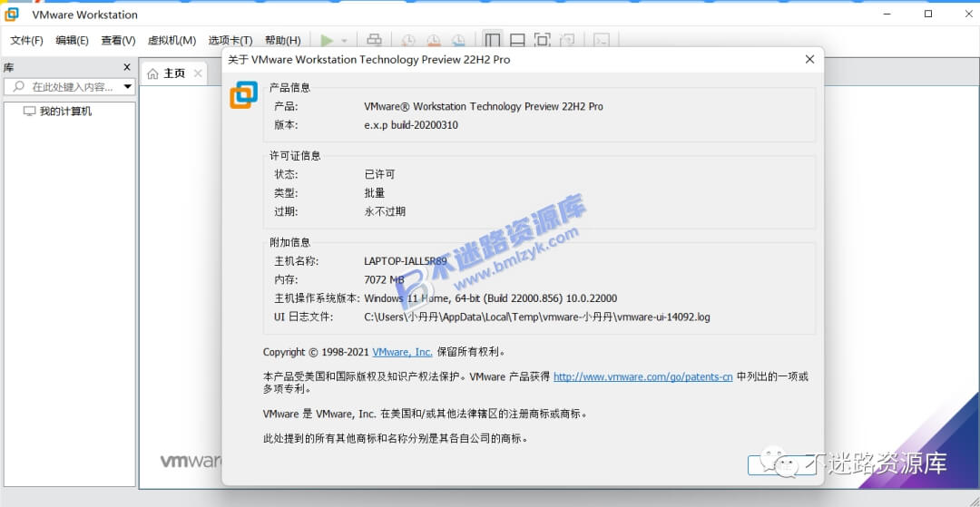Image resolution: width=980 pixels, height=507 pixels.
Task: Click the home icon on 主页 tab
Action: click(152, 73)
